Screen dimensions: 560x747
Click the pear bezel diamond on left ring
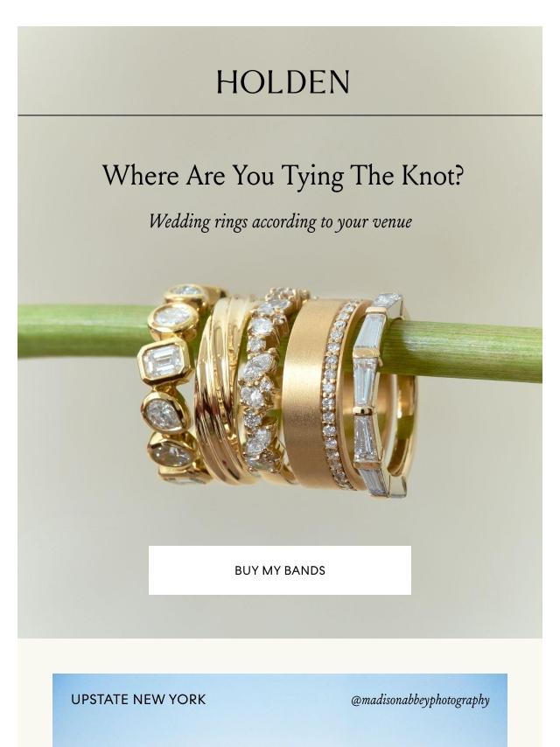(164, 413)
